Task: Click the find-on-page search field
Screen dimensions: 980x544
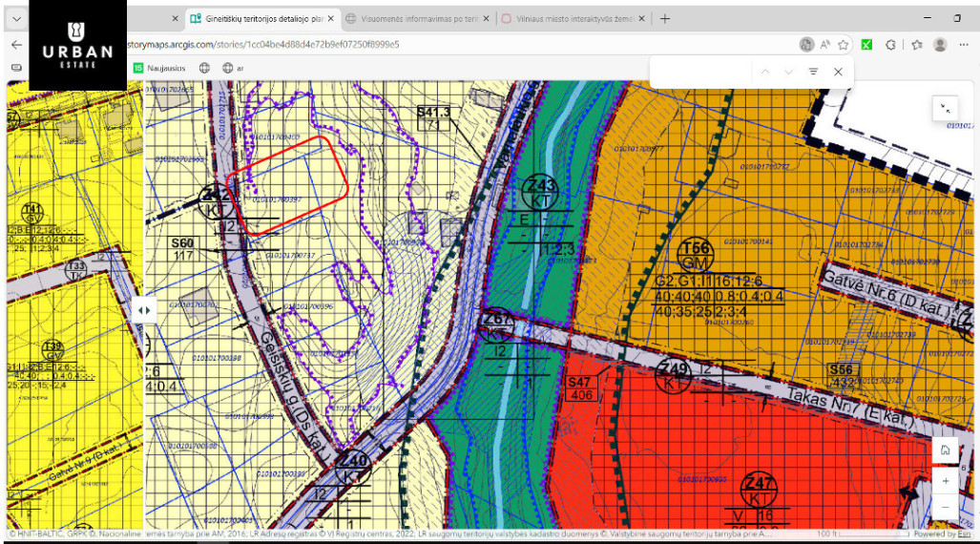Action: point(701,72)
